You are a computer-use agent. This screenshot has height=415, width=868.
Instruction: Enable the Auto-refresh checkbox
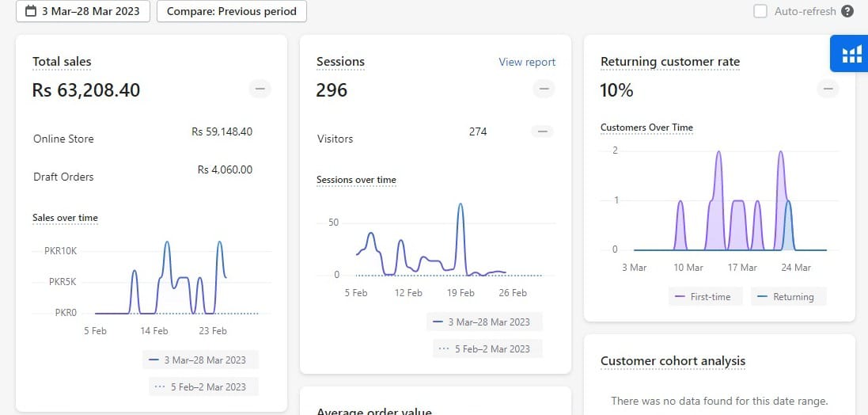pos(760,11)
